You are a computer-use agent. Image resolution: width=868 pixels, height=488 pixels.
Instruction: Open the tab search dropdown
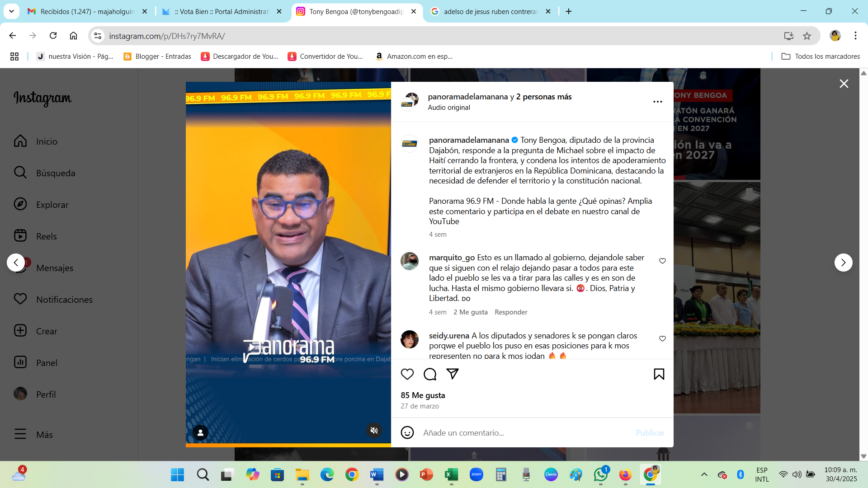click(11, 11)
